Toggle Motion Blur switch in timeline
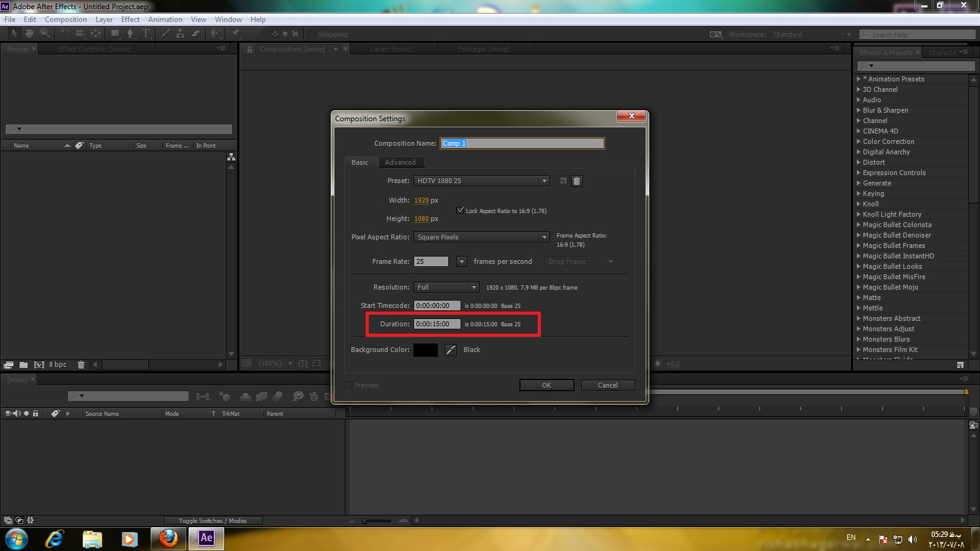980x551 pixels. click(x=277, y=397)
